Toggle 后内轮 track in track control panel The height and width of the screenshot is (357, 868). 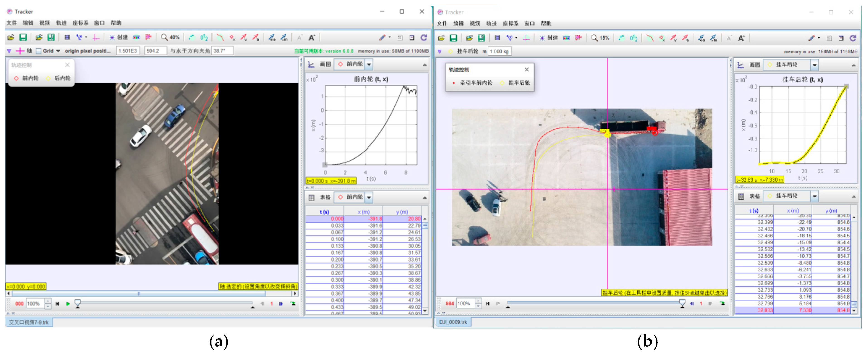(x=59, y=78)
